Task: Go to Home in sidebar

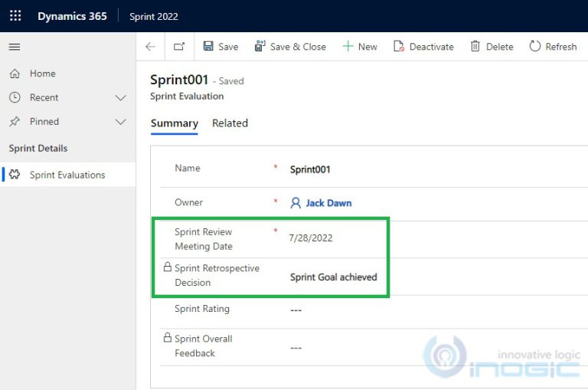Action: tap(42, 74)
